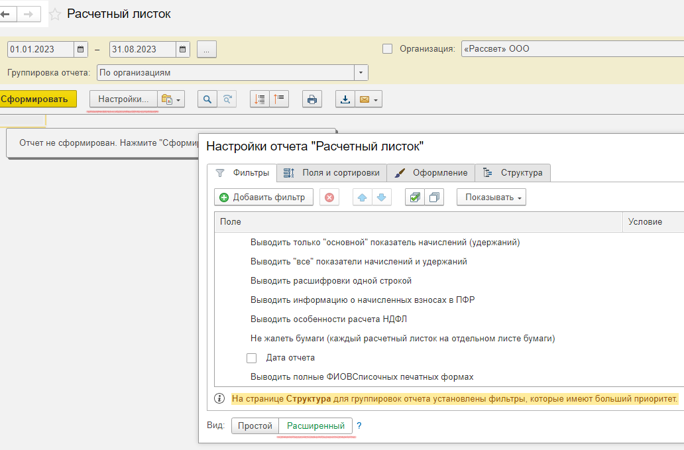Click the Сформировать button
This screenshot has height=450, width=684.
pos(38,99)
